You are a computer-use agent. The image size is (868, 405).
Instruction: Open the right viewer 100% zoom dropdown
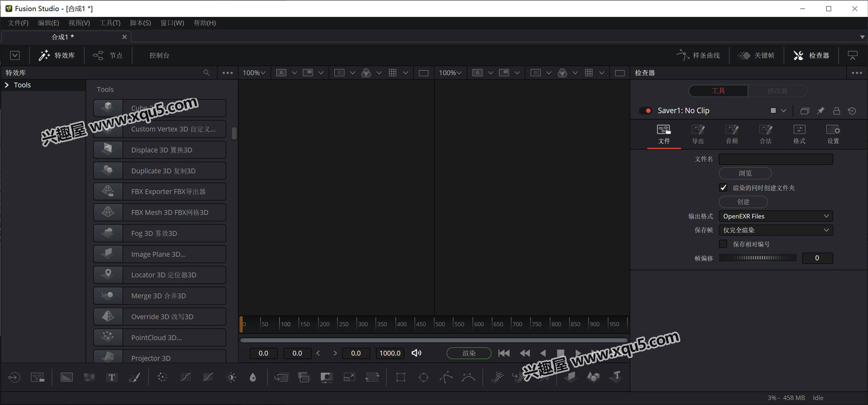450,73
